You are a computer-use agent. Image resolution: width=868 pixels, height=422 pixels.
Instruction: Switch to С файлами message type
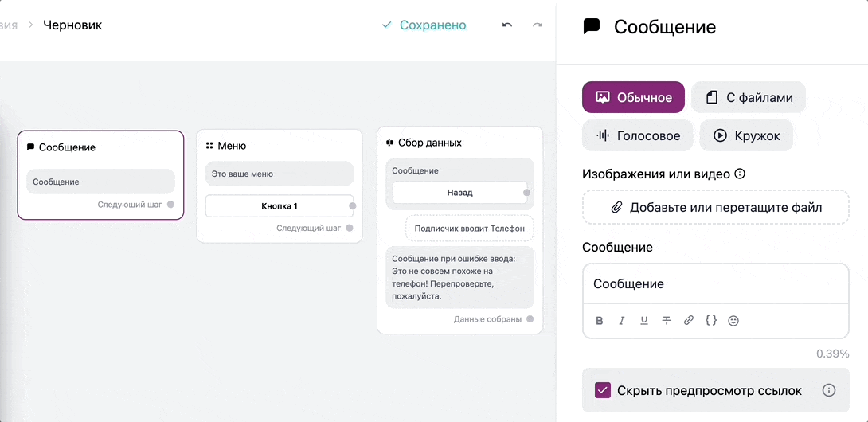tap(749, 97)
